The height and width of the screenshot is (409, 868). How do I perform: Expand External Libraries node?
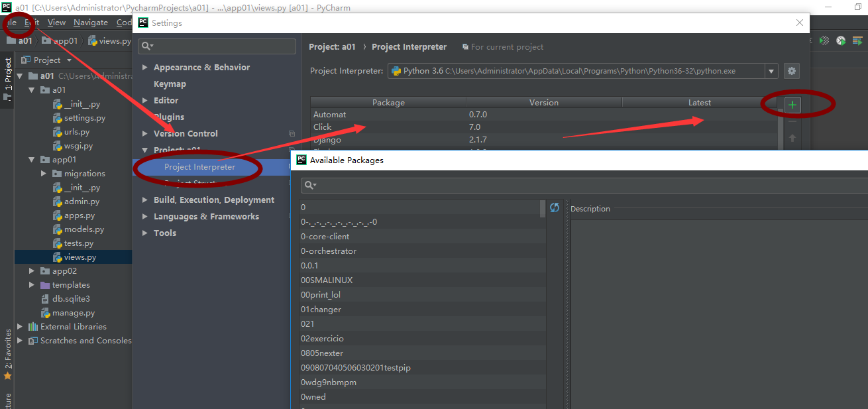[19, 327]
